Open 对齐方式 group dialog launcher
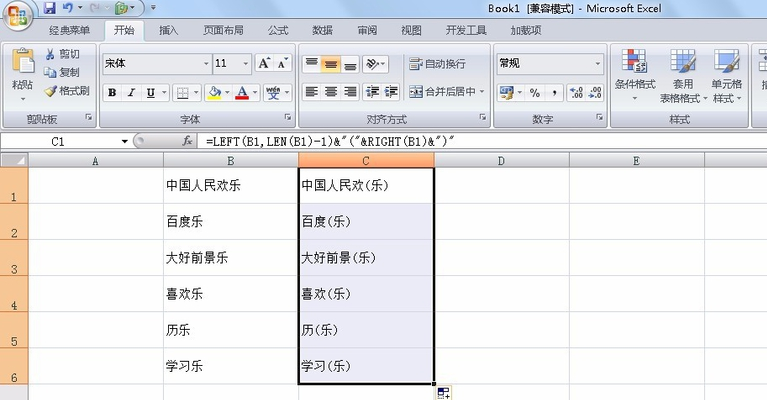The image size is (767, 400). tap(483, 117)
